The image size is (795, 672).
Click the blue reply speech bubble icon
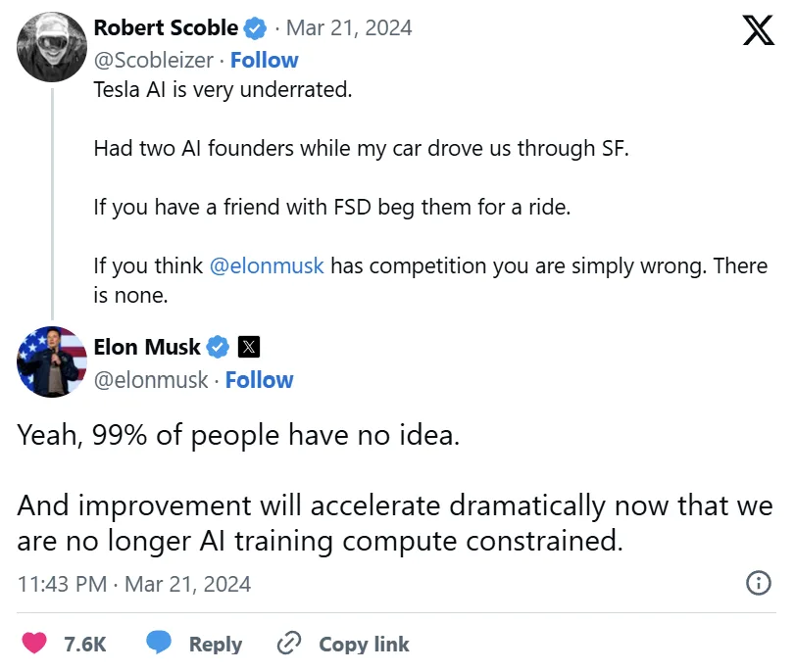point(159,642)
